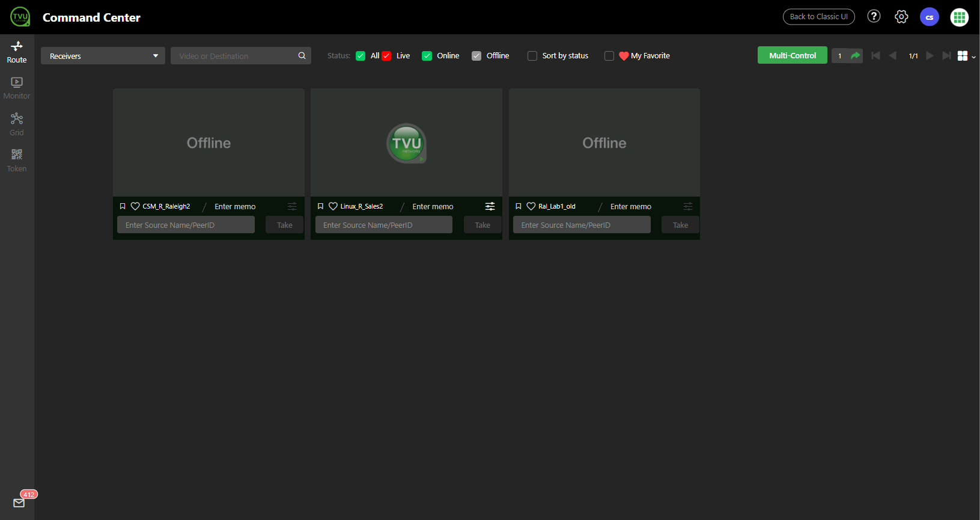Open settings sliders for CSM_R_Raleigh2

click(x=292, y=206)
